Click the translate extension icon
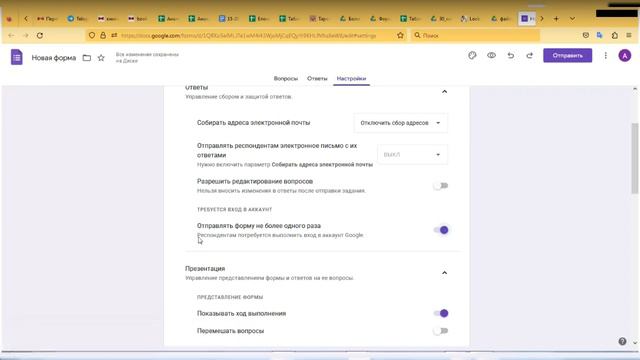Image resolution: width=640 pixels, height=360 pixels. 600,36
